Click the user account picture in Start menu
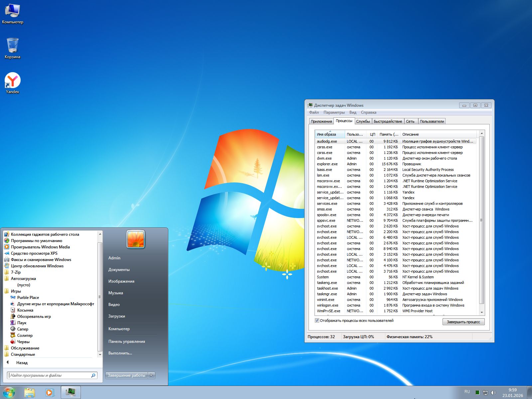The width and height of the screenshot is (532, 399). pos(136,239)
